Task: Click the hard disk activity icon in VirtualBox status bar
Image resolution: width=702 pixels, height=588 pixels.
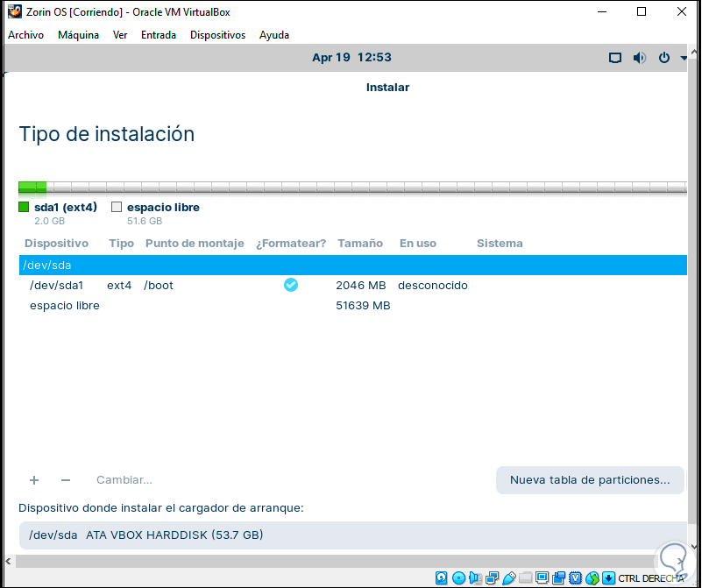Action: point(441,577)
